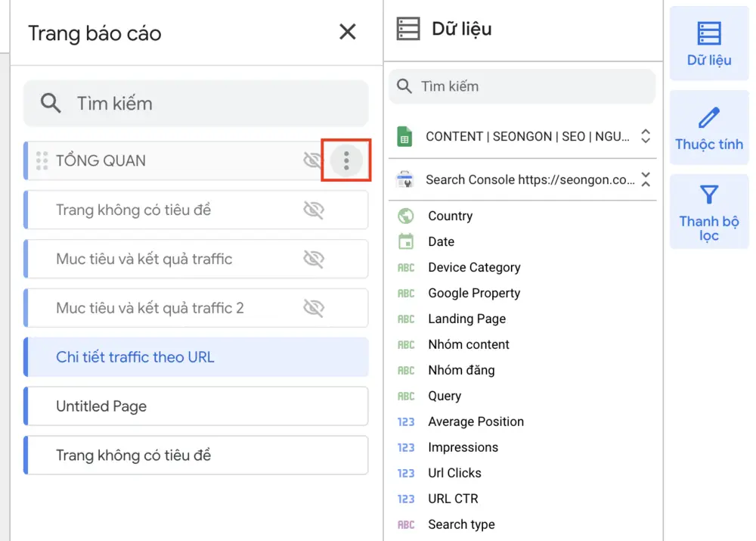This screenshot has width=756, height=541.
Task: Toggle hidden eye icon on TỔNG QUAN row
Action: [314, 160]
